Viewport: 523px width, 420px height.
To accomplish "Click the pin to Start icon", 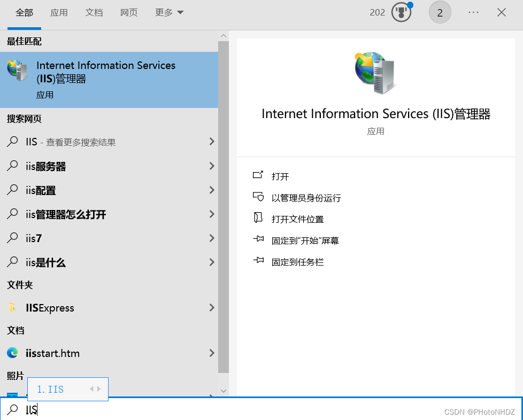I will tap(258, 239).
